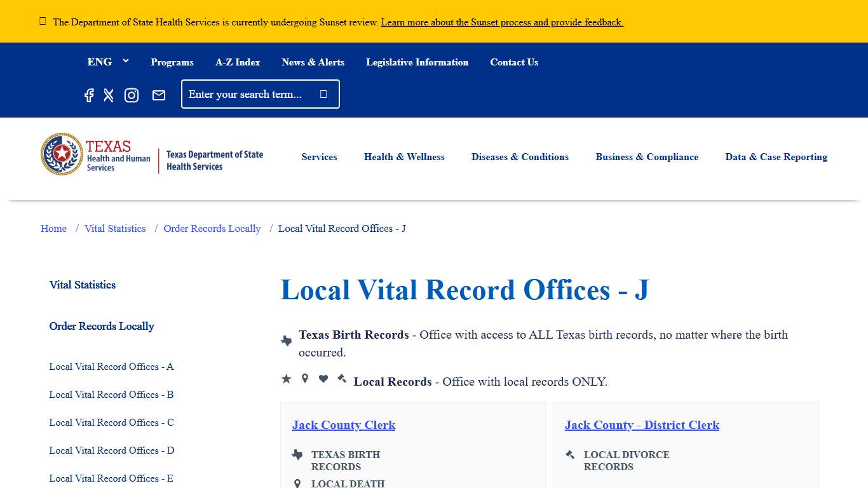Open the Services navigation tab
This screenshot has width=868, height=488.
[x=320, y=157]
